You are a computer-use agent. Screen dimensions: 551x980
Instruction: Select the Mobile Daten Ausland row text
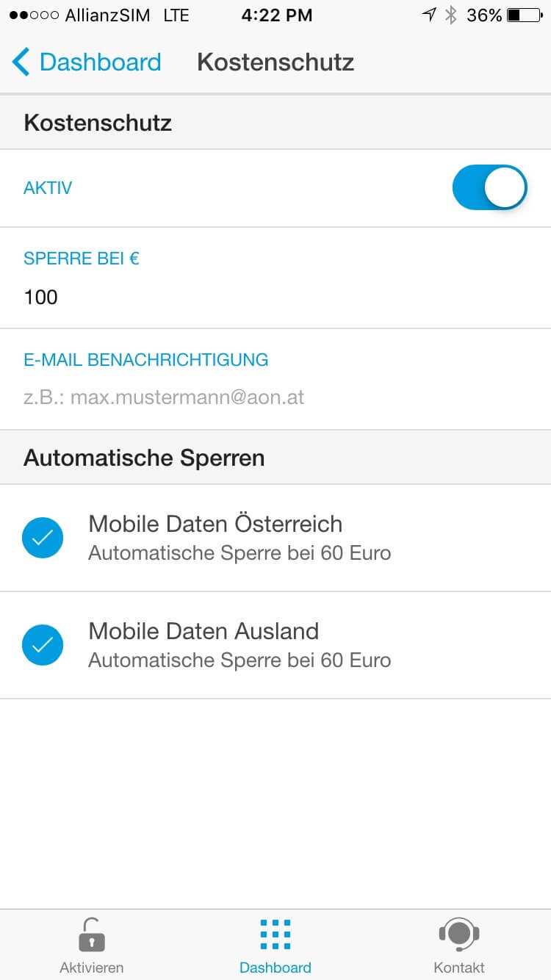(240, 645)
